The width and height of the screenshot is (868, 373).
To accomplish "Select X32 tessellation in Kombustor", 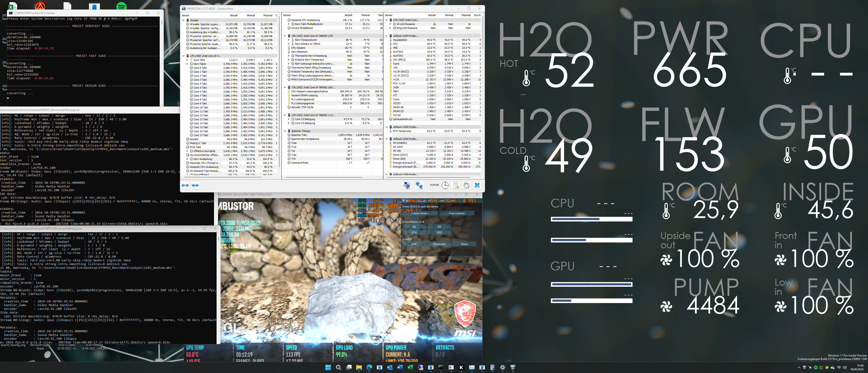I will 439,232.
